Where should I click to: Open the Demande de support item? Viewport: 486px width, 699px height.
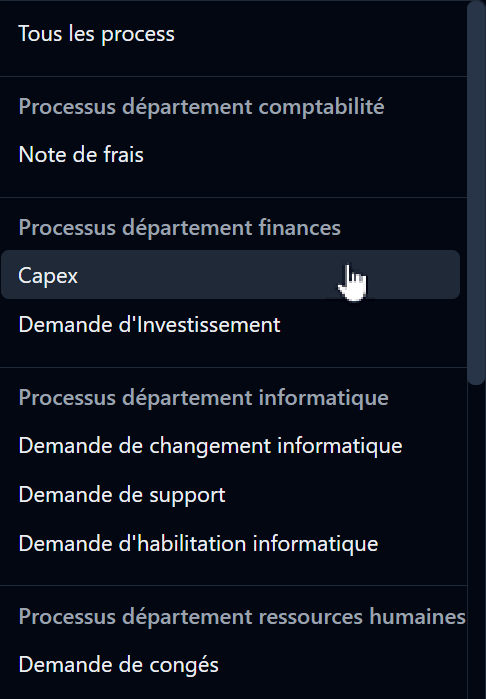click(230, 494)
